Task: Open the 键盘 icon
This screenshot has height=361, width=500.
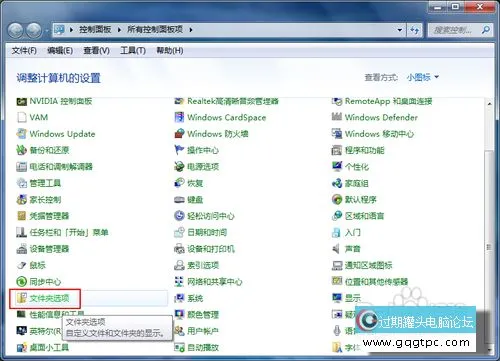Action: [x=179, y=199]
